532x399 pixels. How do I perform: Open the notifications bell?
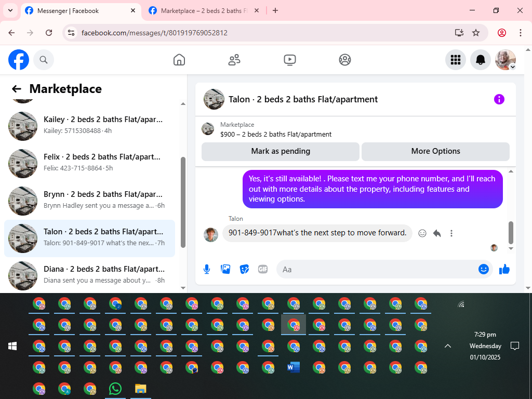coord(481,60)
